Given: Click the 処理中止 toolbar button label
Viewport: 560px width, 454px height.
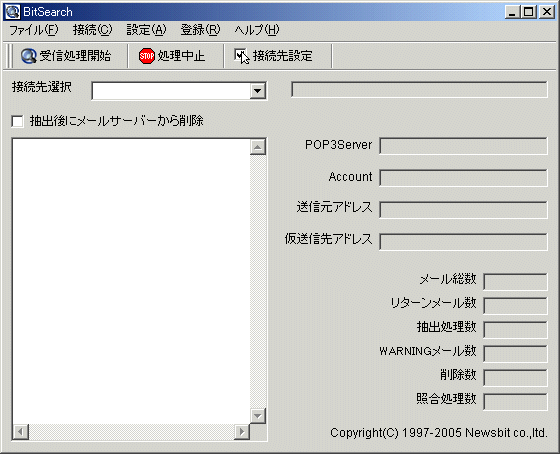Looking at the screenshot, I should tap(181, 56).
